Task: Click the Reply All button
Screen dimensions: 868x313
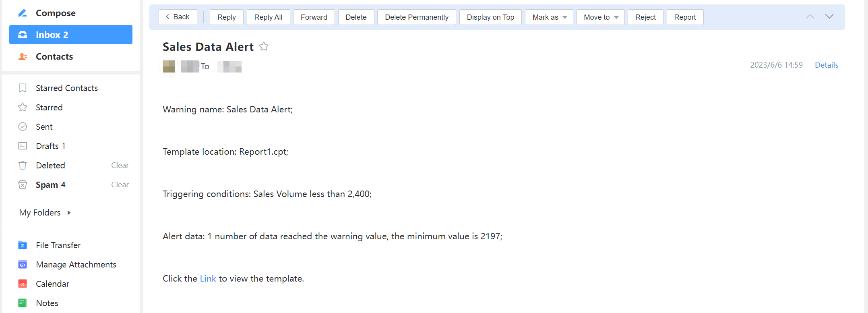Action: 268,17
